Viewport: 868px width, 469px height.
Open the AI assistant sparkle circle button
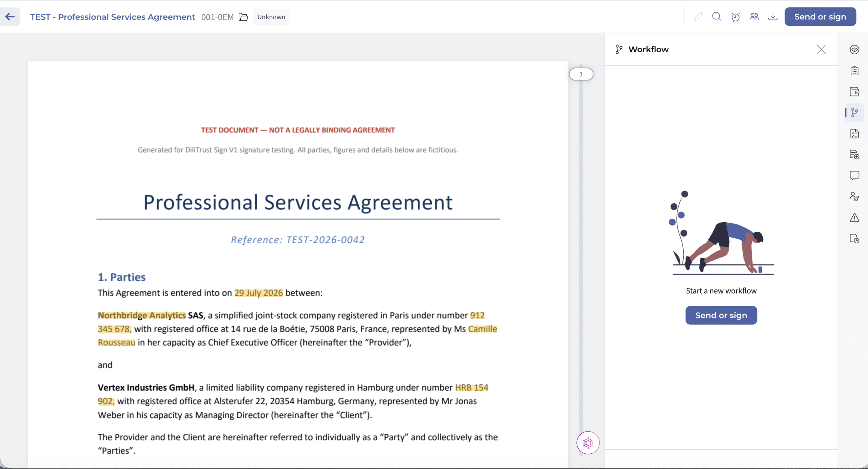(588, 443)
